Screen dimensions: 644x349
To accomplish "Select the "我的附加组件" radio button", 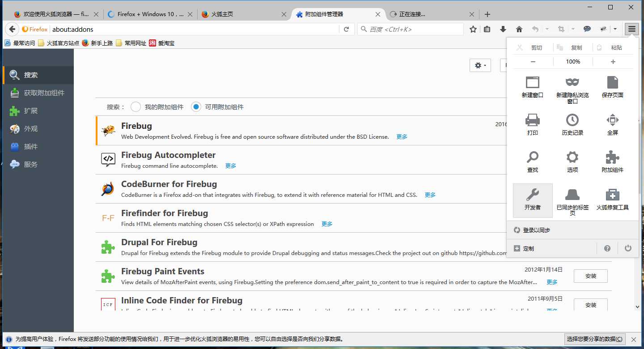I will [x=136, y=107].
